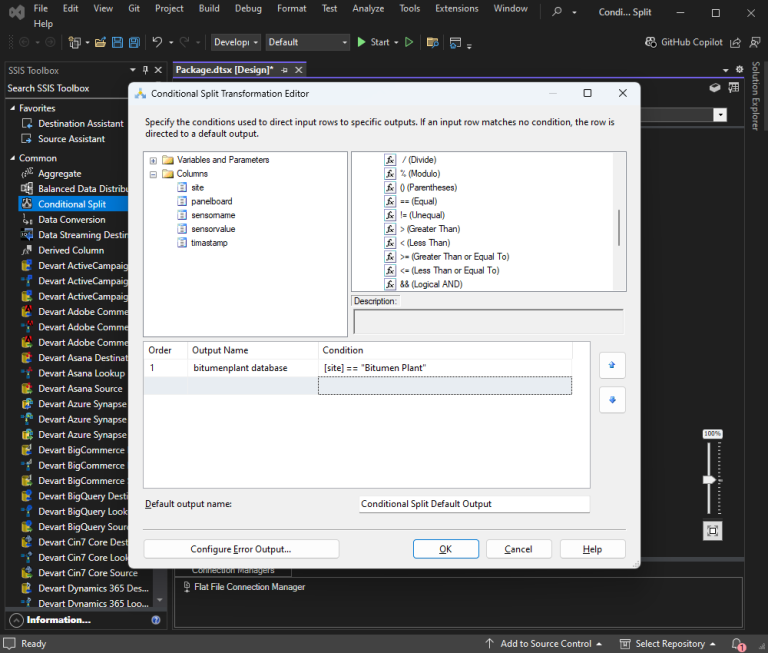Screen dimensions: 768x653
Task: Collapse the Columns folder
Action: click(x=153, y=174)
